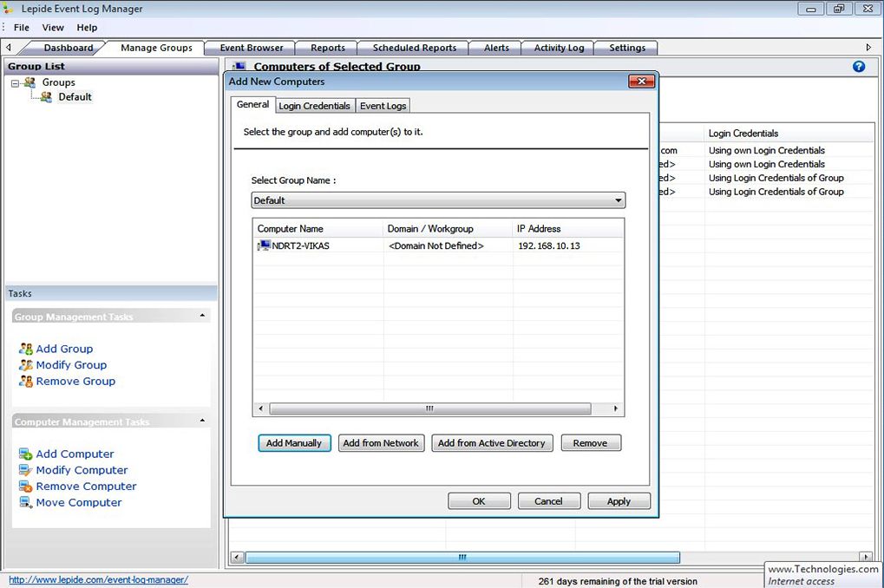Open the Settings tab
Screen dimensions: 884x588
pos(627,48)
